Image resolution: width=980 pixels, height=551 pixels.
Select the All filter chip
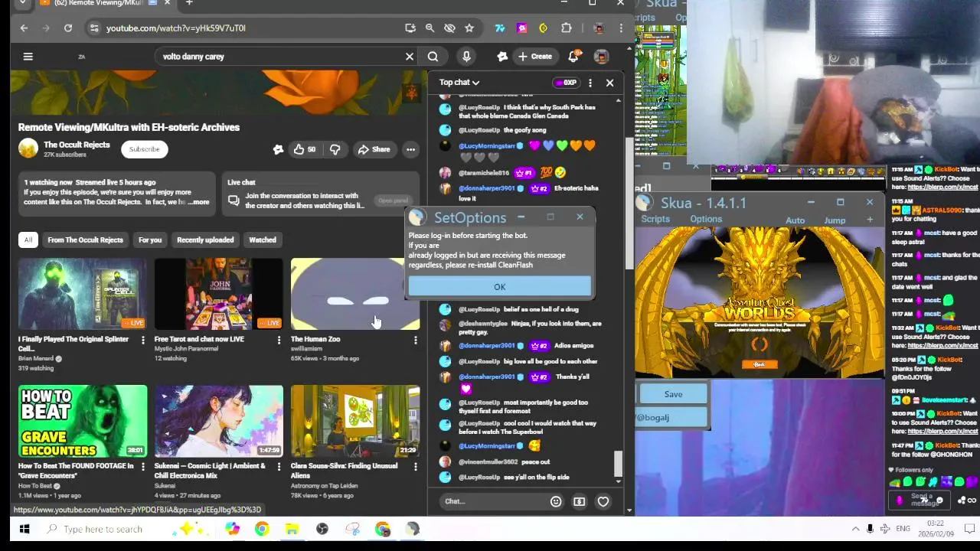28,240
